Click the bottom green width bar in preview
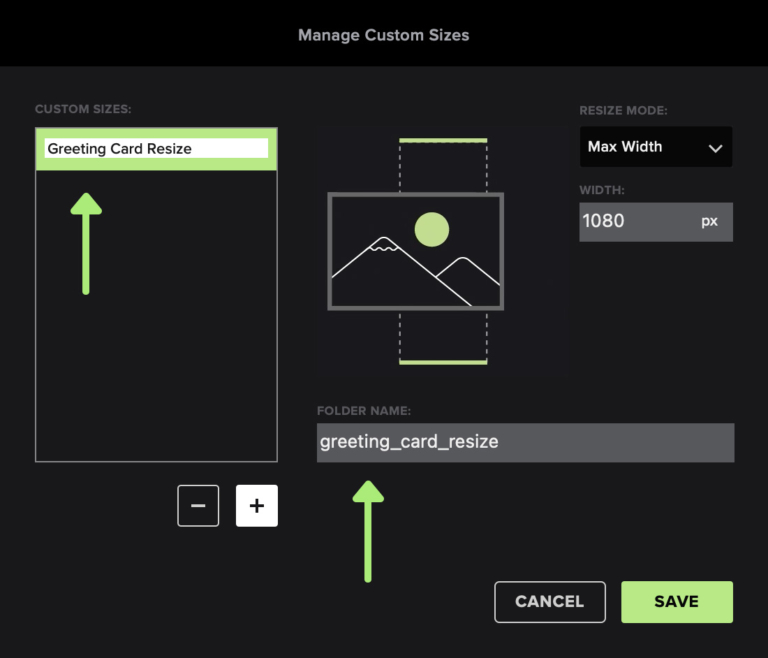768x658 pixels. pos(443,362)
